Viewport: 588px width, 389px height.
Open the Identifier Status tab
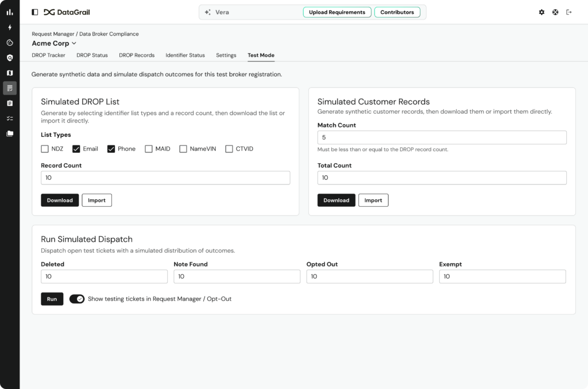point(185,55)
